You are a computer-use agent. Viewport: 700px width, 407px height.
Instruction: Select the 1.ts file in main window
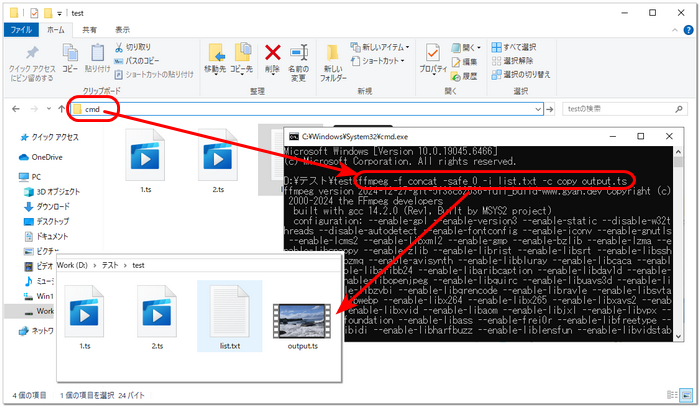pos(145,161)
